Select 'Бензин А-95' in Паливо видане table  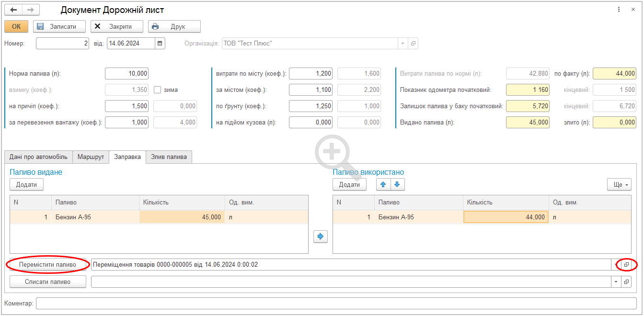tap(95, 217)
